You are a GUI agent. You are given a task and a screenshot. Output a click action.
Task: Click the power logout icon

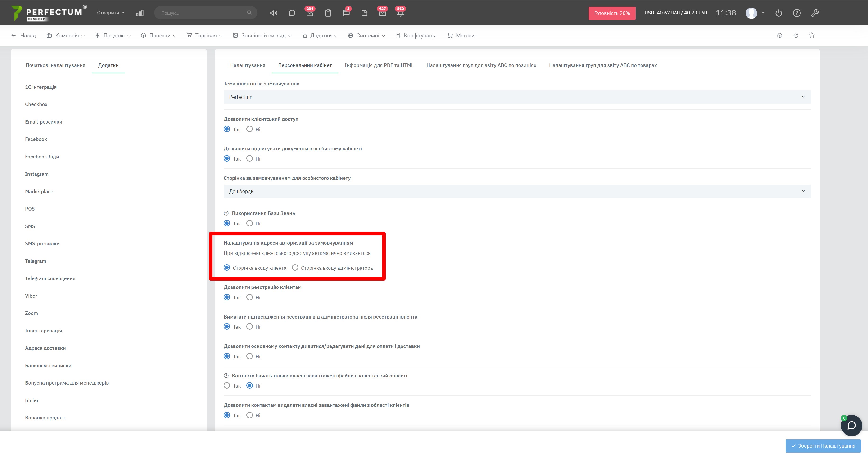coord(778,13)
